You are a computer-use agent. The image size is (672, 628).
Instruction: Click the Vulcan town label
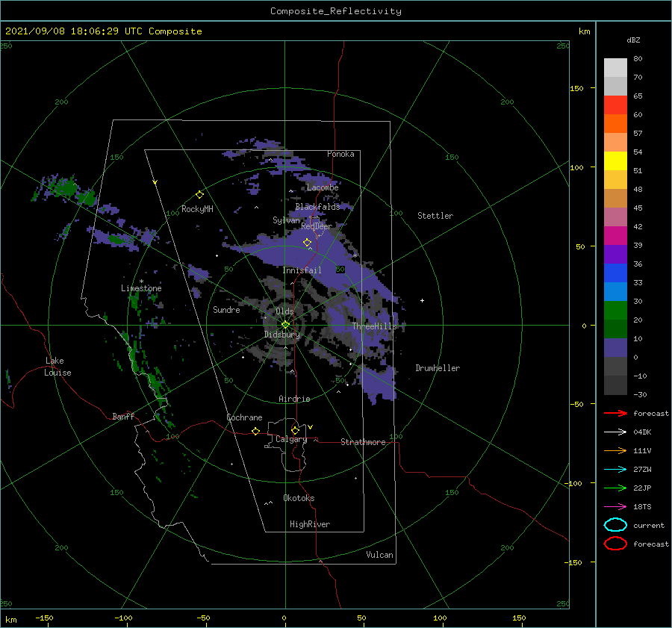coord(379,555)
